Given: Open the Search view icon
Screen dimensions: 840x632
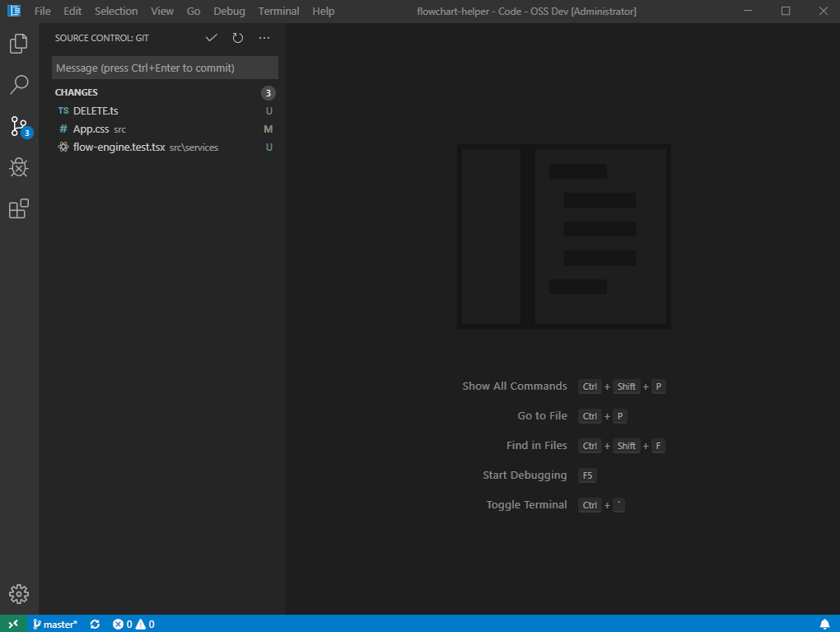Looking at the screenshot, I should pos(19,85).
